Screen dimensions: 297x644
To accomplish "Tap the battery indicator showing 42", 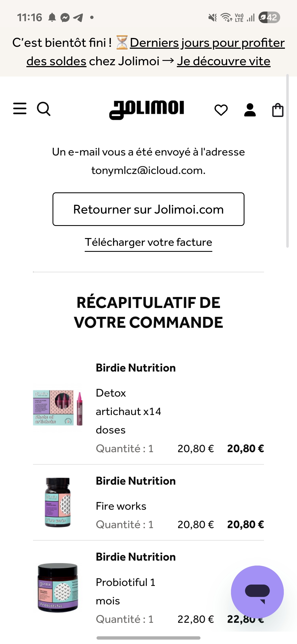I will 269,18.
